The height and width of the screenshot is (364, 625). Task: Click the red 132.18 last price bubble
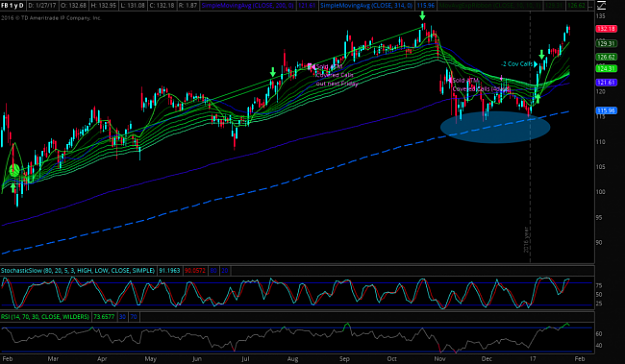606,29
